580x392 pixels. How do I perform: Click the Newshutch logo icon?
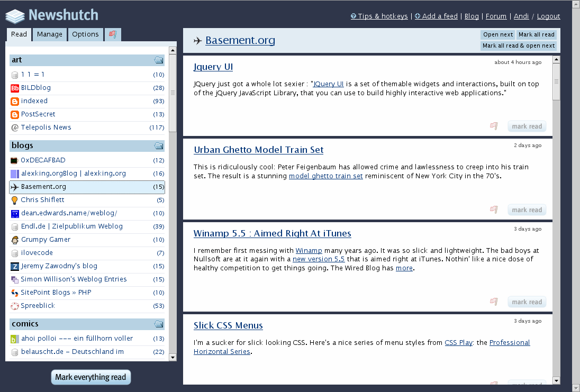pyautogui.click(x=15, y=16)
